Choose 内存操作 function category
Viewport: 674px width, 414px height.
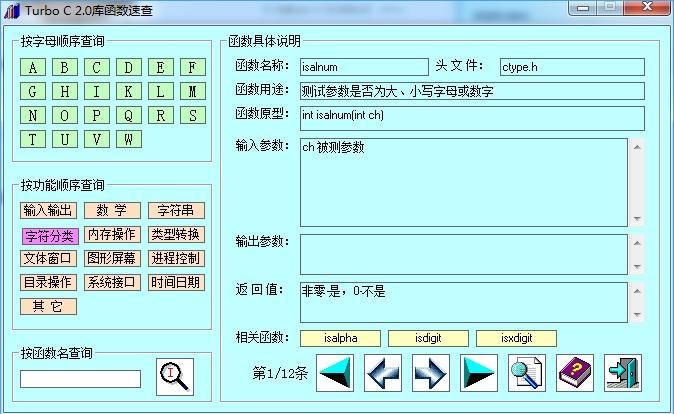112,234
